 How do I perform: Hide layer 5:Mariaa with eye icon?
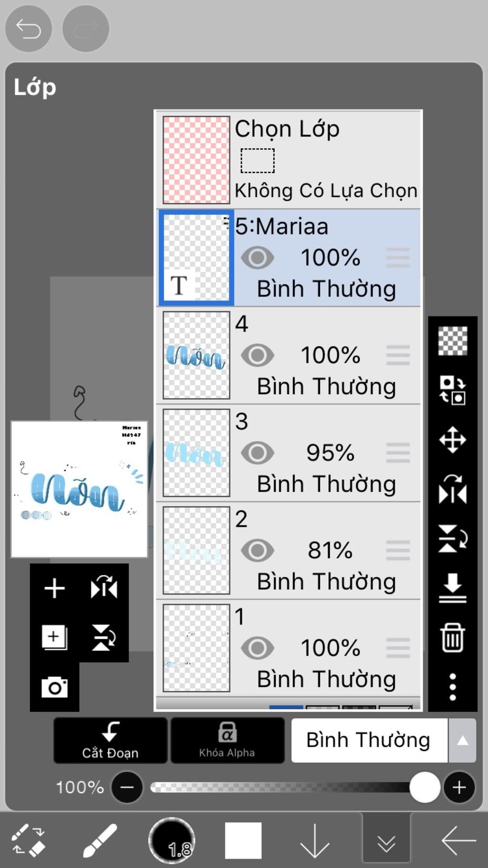pos(257,258)
